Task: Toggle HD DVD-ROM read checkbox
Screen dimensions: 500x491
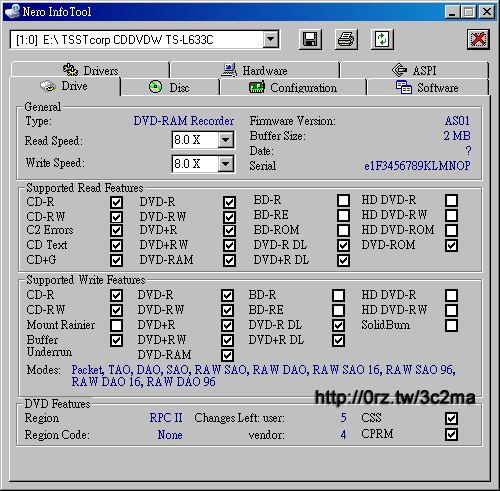Action: point(451,230)
